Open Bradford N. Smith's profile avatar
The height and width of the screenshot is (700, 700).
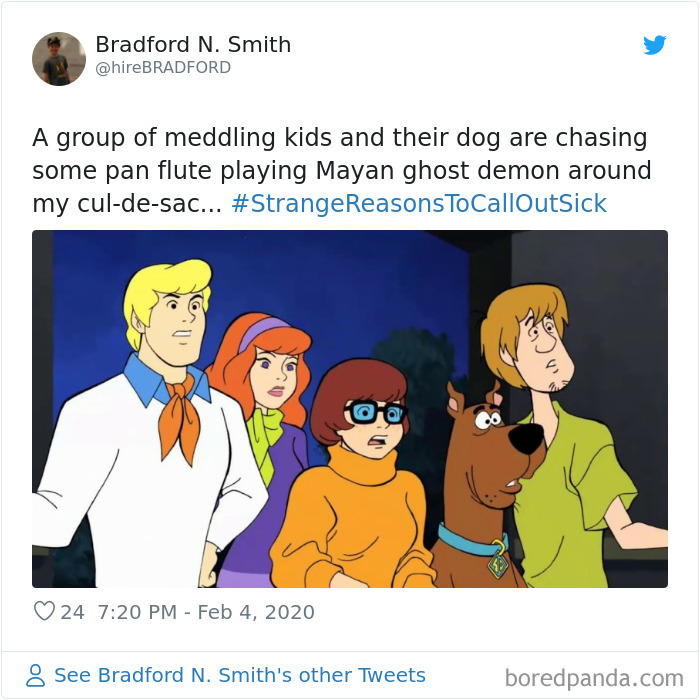59,58
